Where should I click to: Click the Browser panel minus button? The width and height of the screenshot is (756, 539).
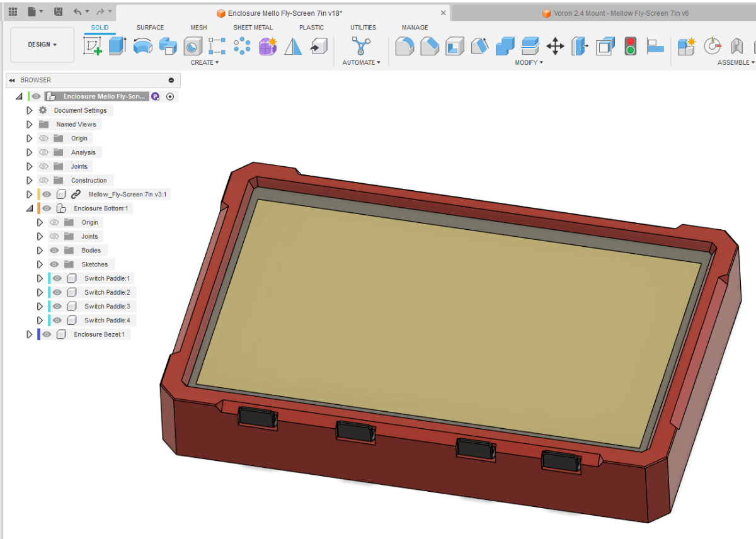point(171,80)
